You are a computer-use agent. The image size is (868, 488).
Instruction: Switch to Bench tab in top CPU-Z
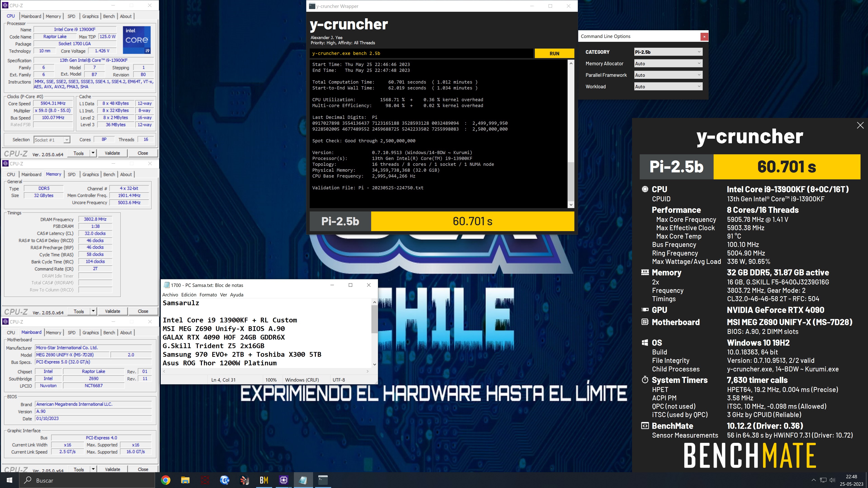pos(109,16)
